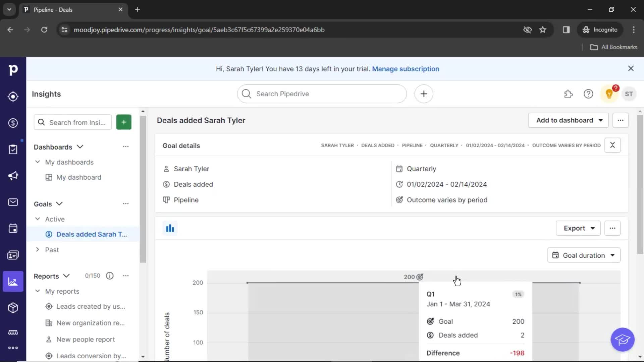Toggle the Dashboards section collapse

coord(79,147)
